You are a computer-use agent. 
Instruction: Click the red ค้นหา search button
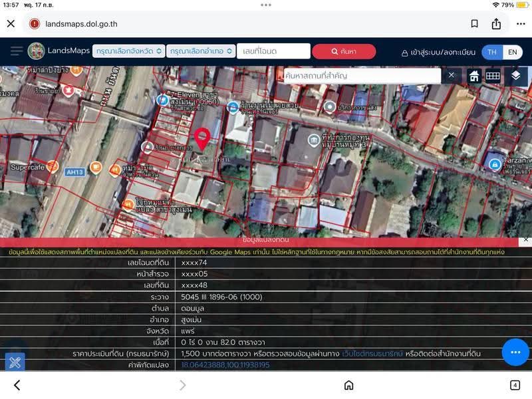coord(344,51)
